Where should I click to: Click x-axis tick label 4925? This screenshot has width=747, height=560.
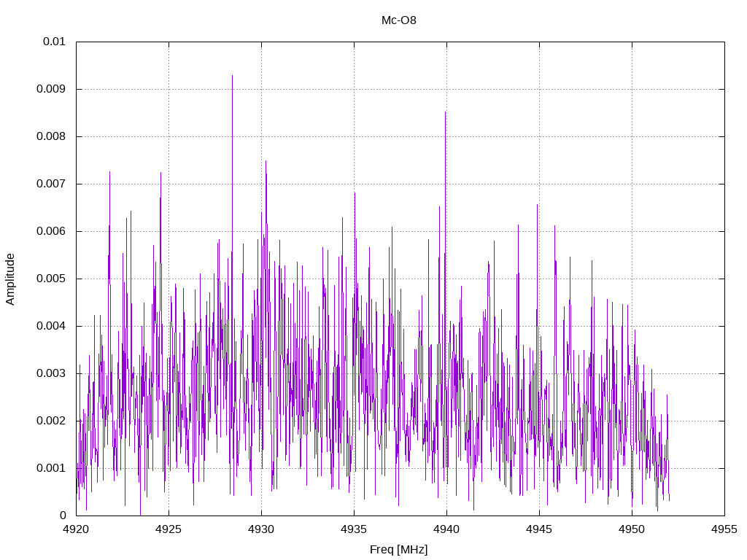[x=169, y=529]
